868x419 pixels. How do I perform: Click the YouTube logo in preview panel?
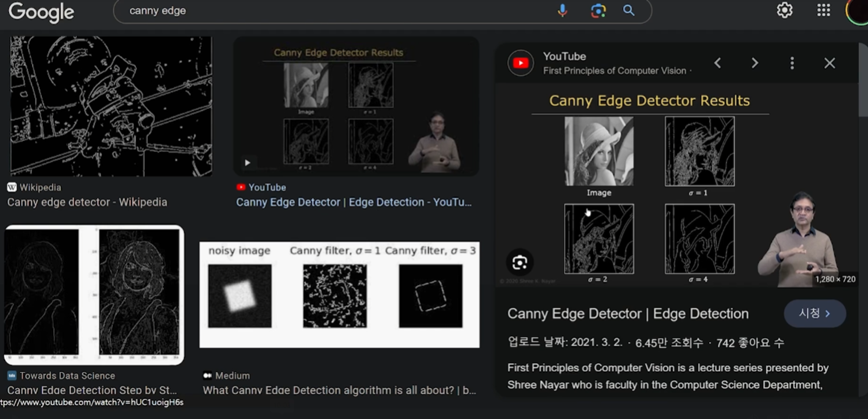pyautogui.click(x=520, y=63)
